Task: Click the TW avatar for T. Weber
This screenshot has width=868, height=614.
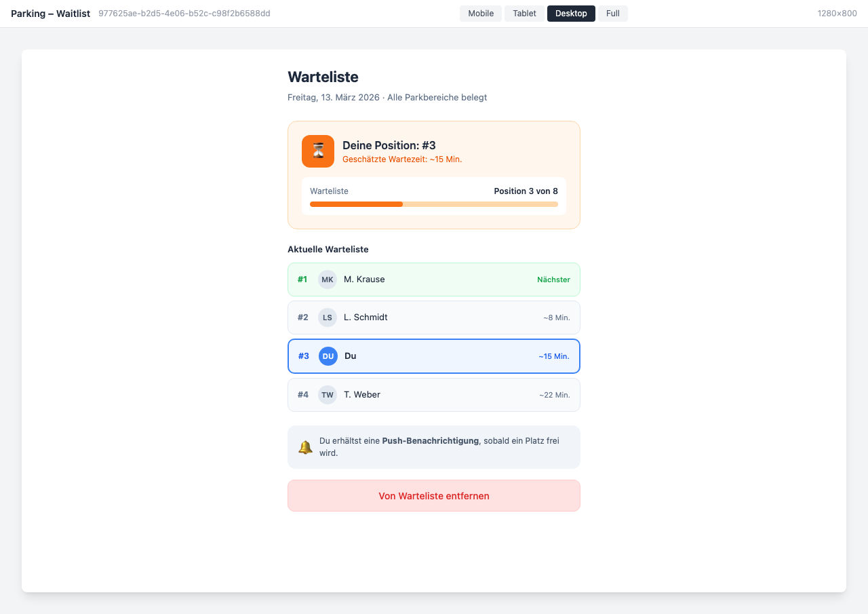Action: click(x=328, y=394)
